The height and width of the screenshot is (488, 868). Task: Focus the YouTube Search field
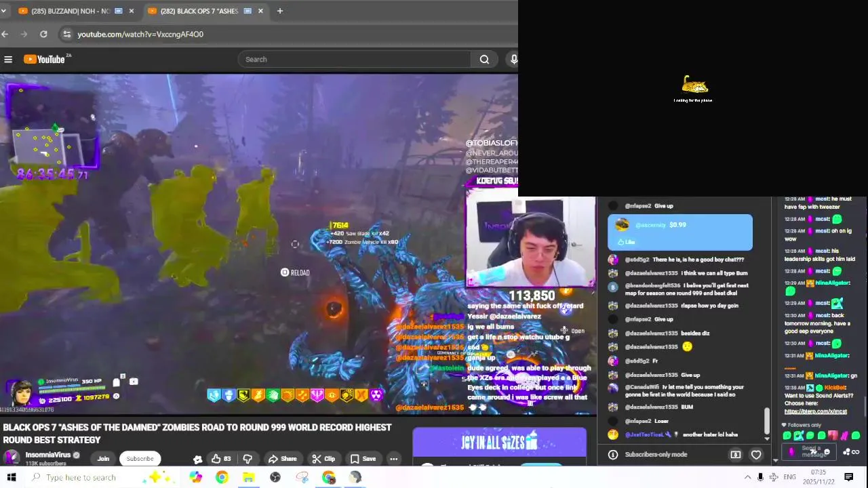[355, 60]
